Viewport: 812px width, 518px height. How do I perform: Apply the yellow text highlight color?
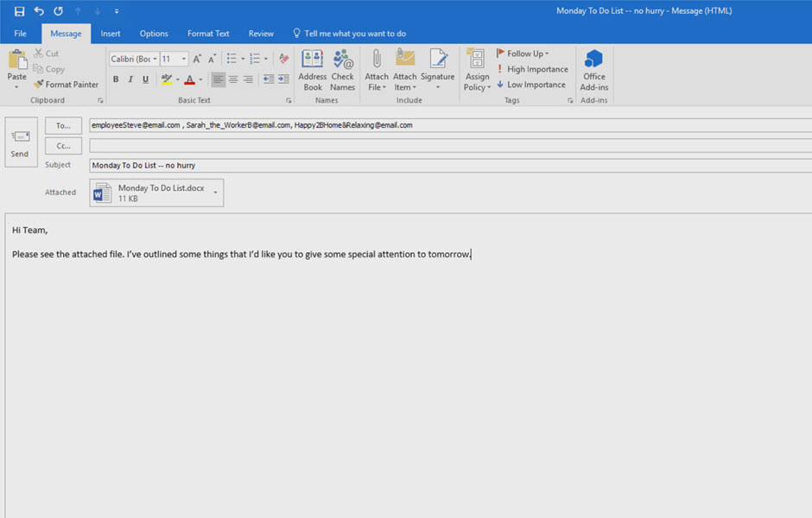[166, 79]
